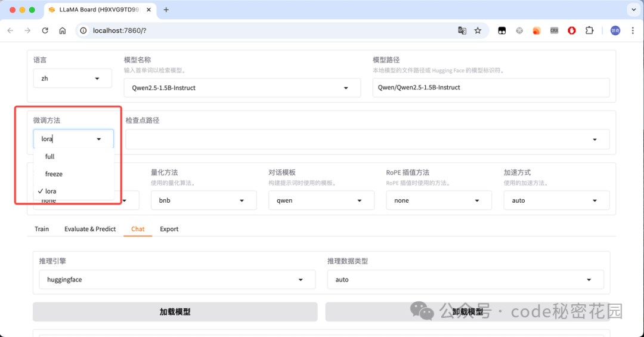The image size is (644, 337).
Task: Open the black-and-white extension icon
Action: 502,30
